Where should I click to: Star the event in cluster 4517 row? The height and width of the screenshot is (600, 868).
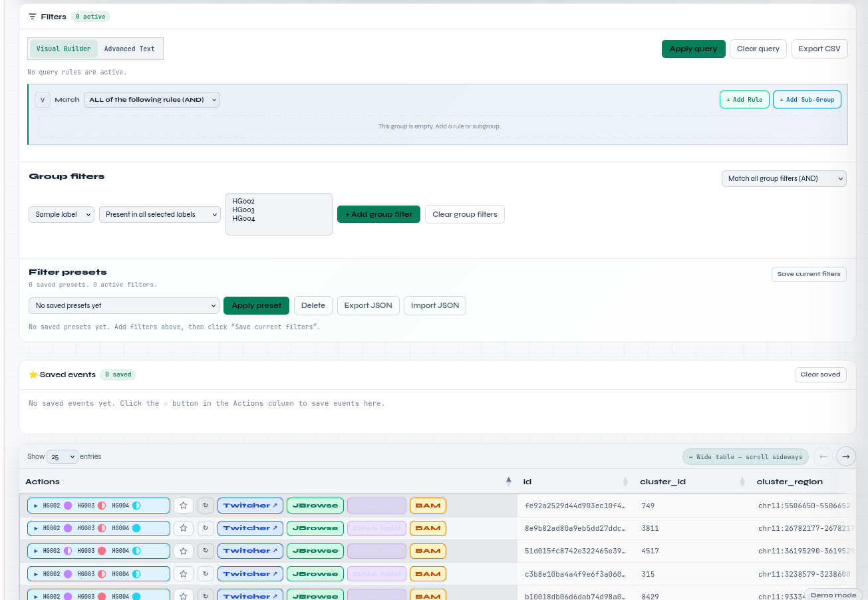click(x=184, y=551)
